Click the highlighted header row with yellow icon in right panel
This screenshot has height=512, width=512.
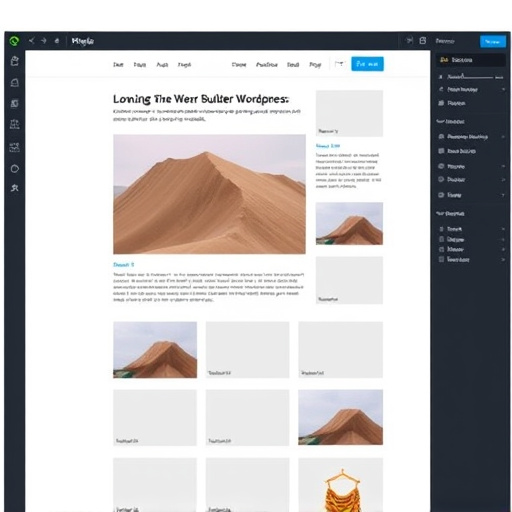pos(471,60)
